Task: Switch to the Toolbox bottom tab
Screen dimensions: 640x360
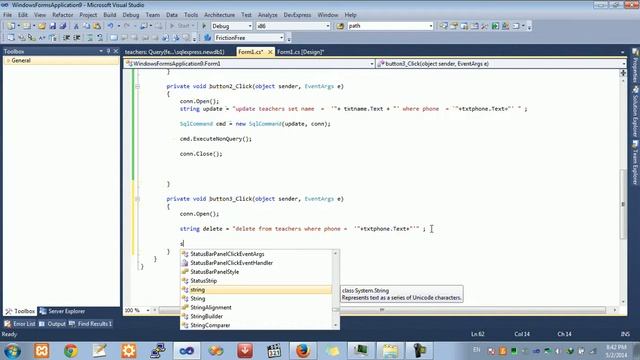Action: pyautogui.click(x=20, y=311)
